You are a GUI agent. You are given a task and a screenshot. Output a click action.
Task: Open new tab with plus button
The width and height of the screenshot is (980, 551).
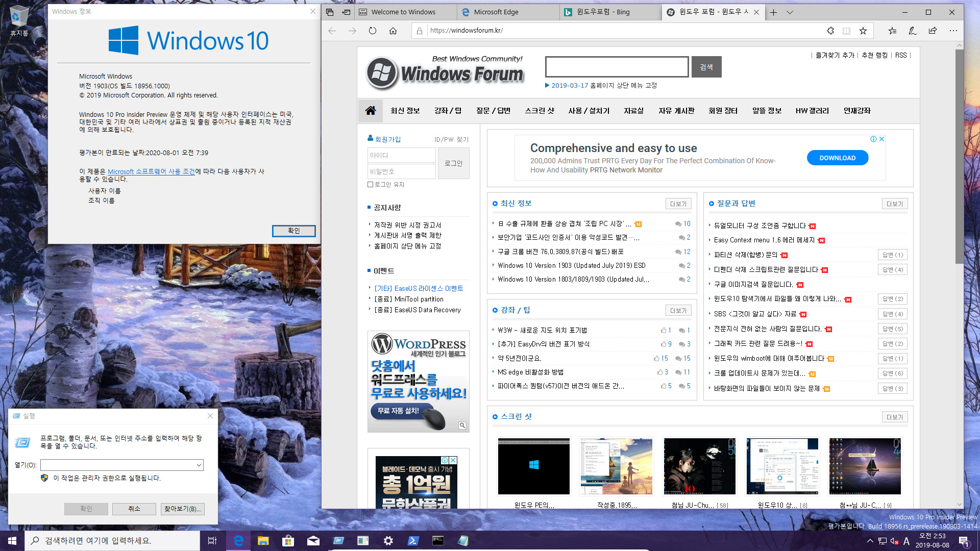[773, 12]
